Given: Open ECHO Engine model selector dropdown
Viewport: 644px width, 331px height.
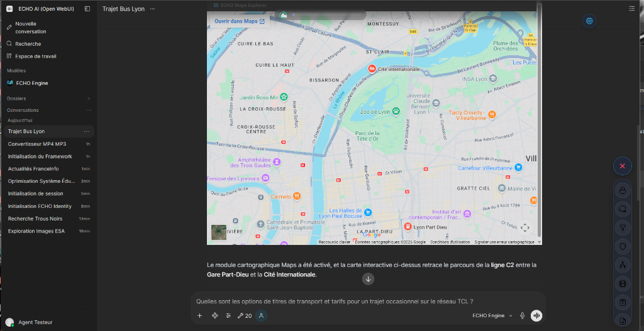Looking at the screenshot, I should pyautogui.click(x=492, y=315).
